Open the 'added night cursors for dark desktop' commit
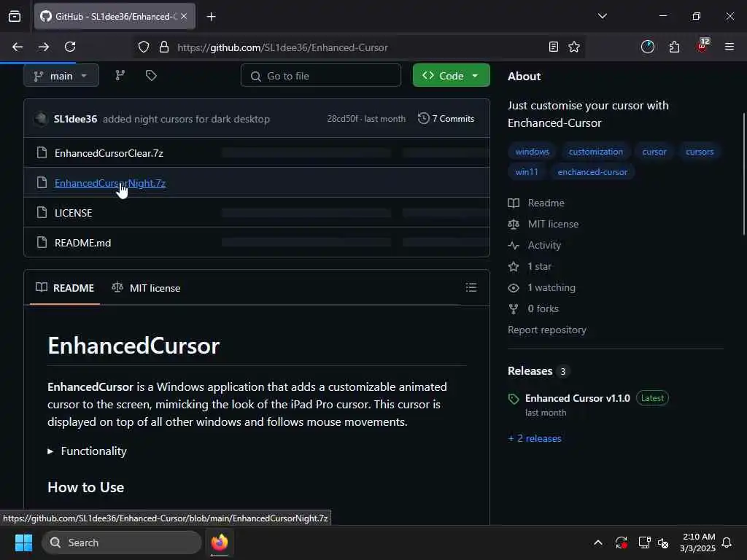This screenshot has height=560, width=747. point(186,119)
